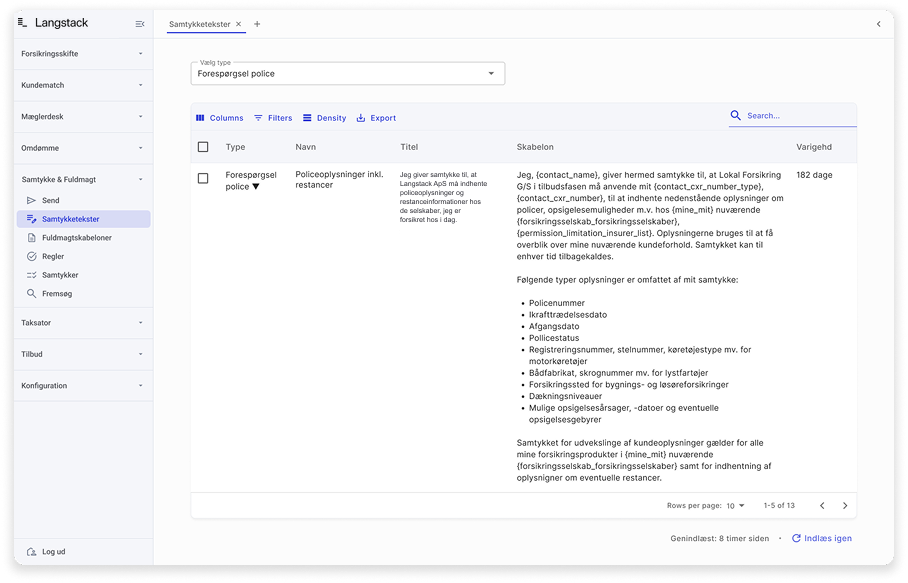908x583 pixels.
Task: Click the Columns button label
Action: tap(226, 118)
